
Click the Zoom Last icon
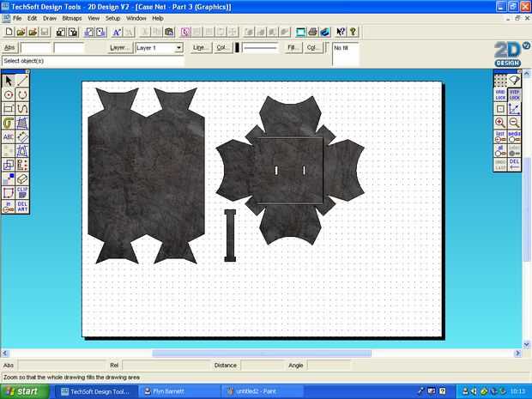coord(500,136)
